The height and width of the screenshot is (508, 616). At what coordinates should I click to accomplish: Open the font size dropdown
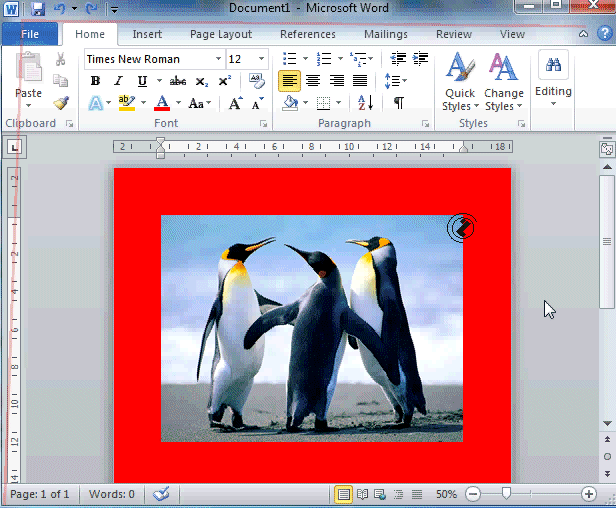(262, 59)
